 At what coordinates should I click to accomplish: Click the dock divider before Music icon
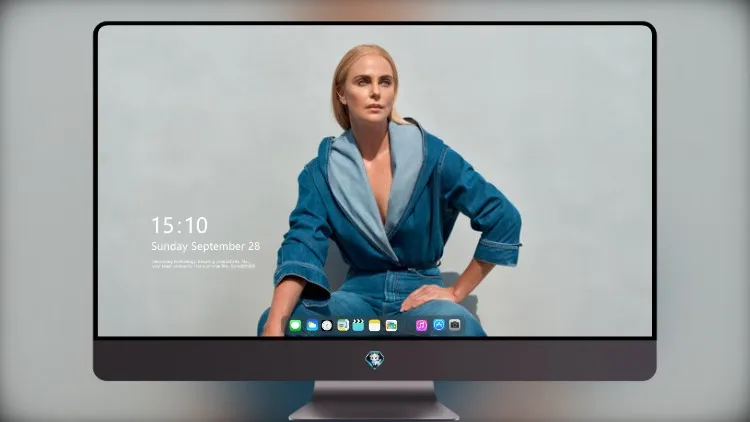coord(407,326)
